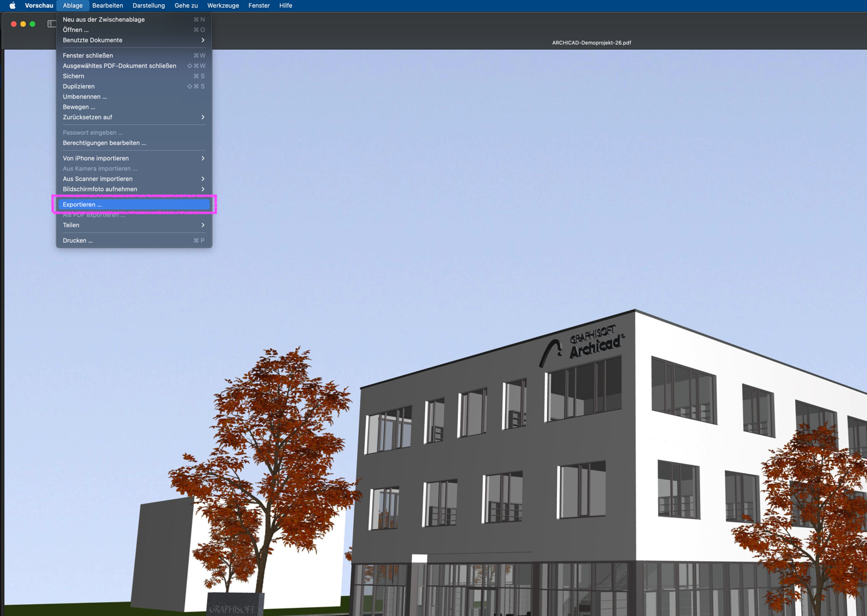Open the Bearbeiten menu
867x616 pixels.
pos(108,6)
